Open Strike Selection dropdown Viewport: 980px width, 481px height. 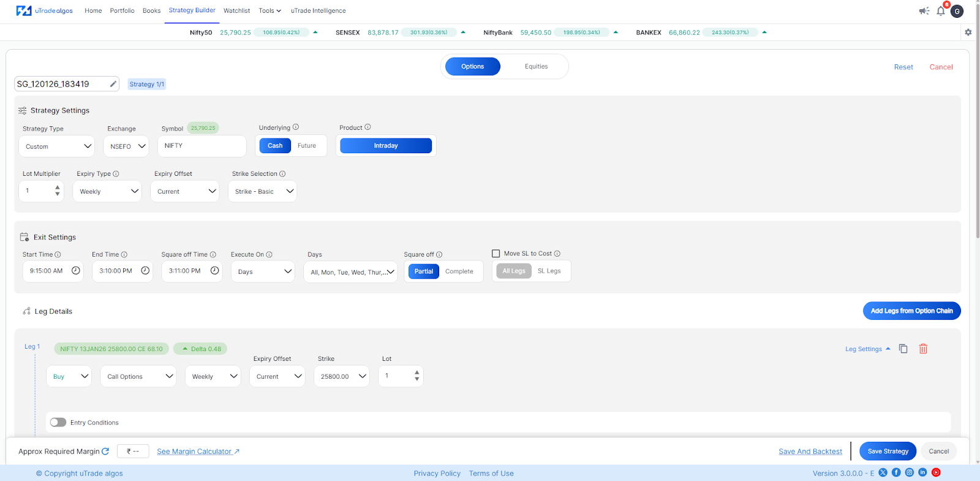click(262, 191)
